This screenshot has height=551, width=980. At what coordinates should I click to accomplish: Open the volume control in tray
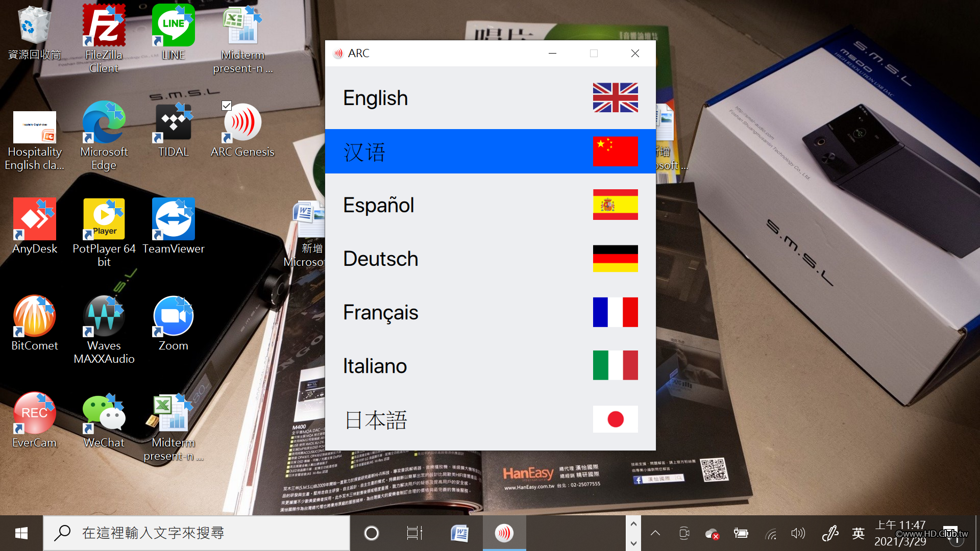pyautogui.click(x=798, y=533)
